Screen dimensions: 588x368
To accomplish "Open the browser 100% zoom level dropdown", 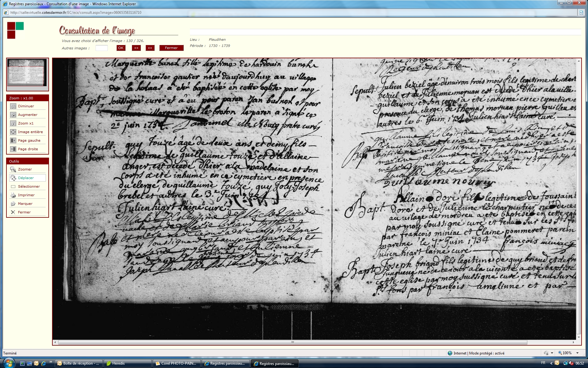I will pyautogui.click(x=577, y=353).
